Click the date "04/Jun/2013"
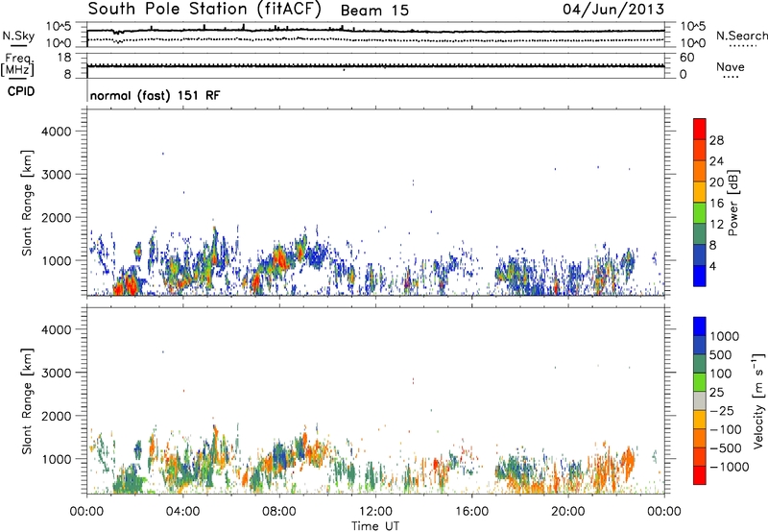Screen dimensions: 768x532 [x=613, y=10]
